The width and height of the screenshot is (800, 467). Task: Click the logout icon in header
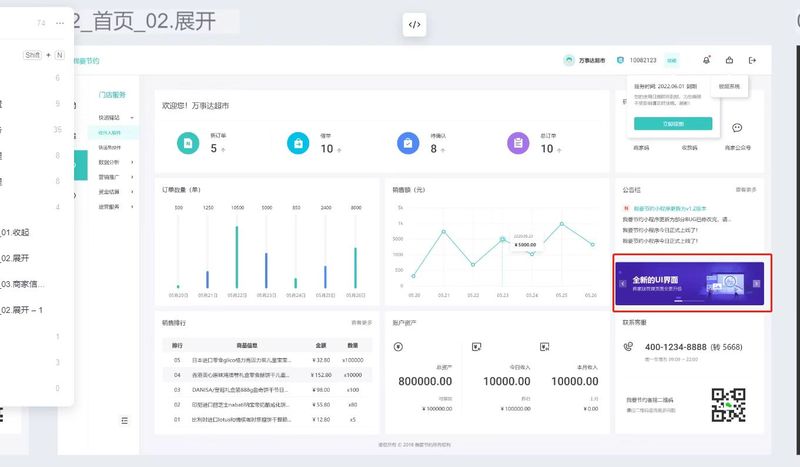752,60
